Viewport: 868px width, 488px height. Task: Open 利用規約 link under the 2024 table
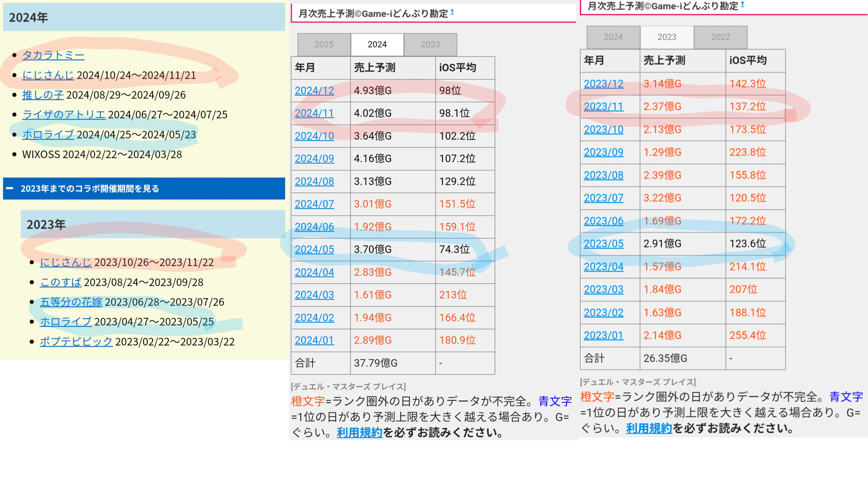[360, 433]
